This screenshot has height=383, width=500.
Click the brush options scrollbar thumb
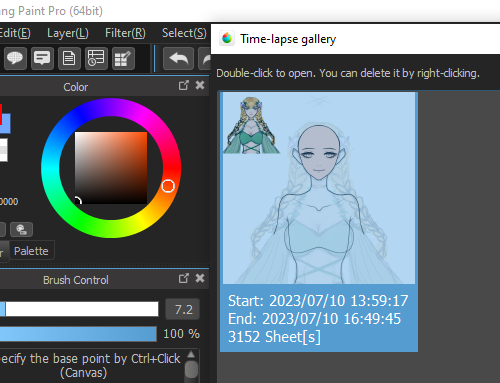pos(191,369)
